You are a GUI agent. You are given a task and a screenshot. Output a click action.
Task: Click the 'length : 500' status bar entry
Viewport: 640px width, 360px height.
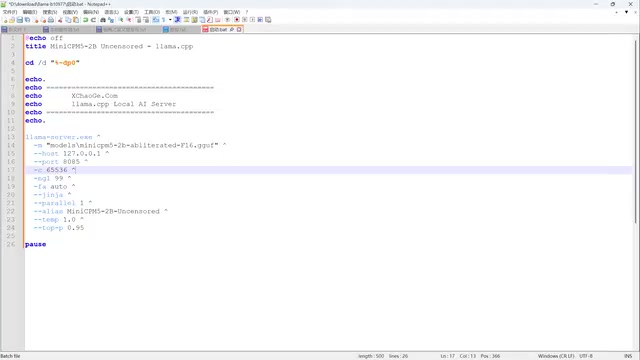[371, 356]
